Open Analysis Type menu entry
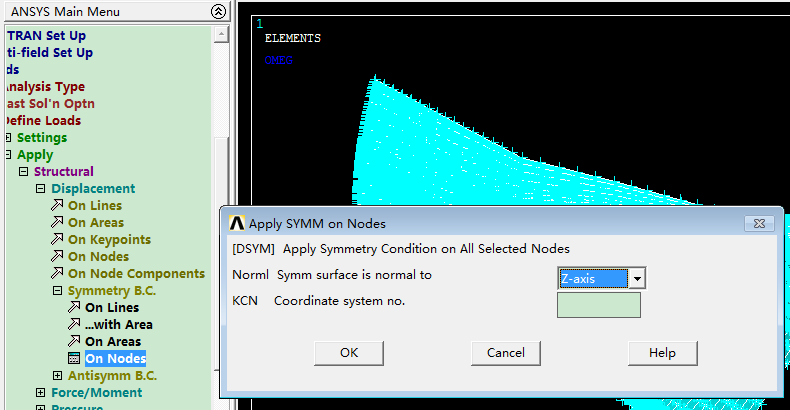 (x=45, y=87)
